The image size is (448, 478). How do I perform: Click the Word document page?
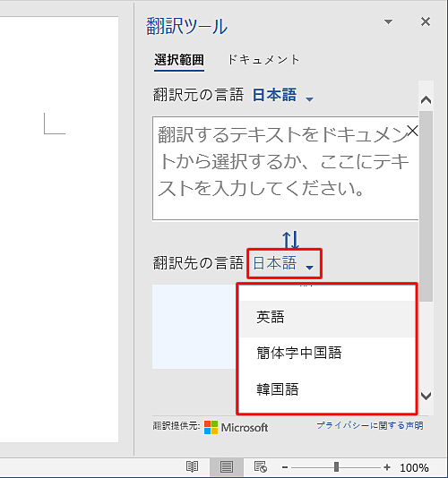tap(59, 229)
